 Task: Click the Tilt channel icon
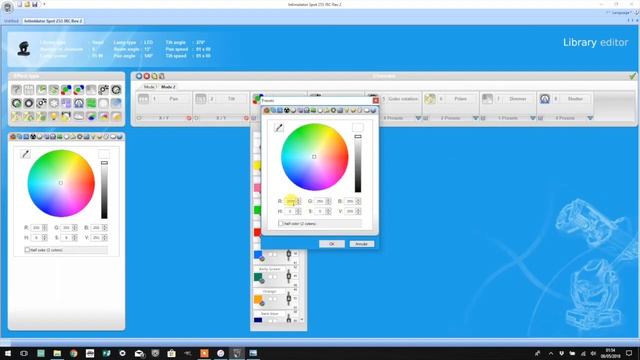pos(200,99)
